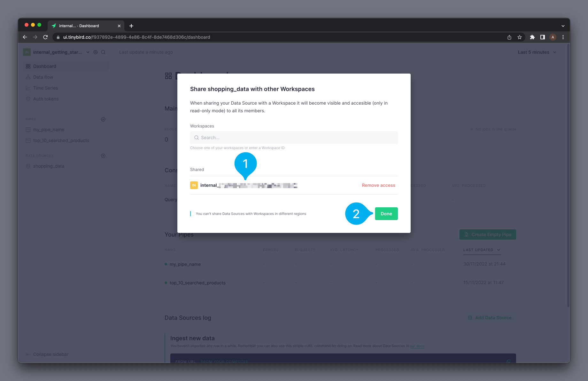
Task: Click the No jobs in the queue status
Action: tap(493, 129)
